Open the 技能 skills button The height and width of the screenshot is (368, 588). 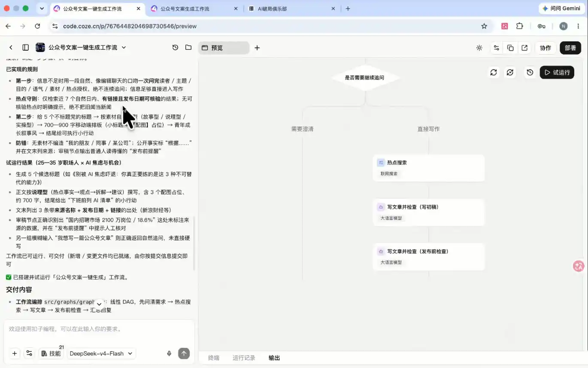pos(51,353)
